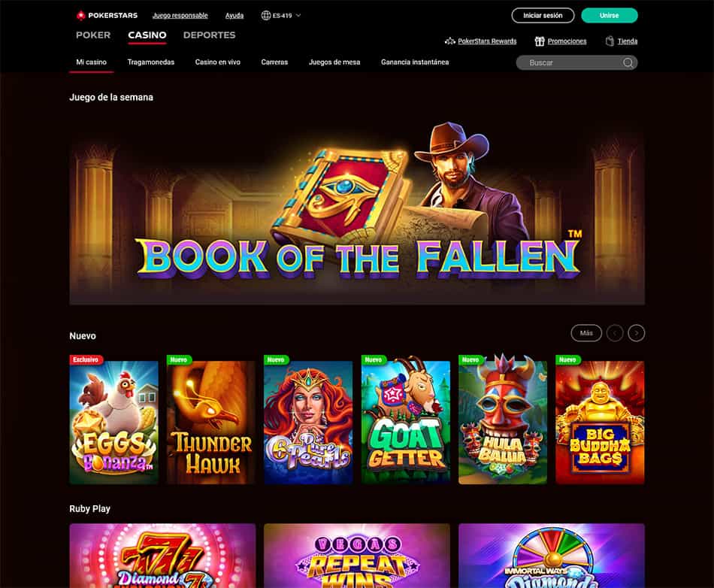Click the Tienda shopping bag icon
The width and height of the screenshot is (714, 588).
pyautogui.click(x=610, y=41)
